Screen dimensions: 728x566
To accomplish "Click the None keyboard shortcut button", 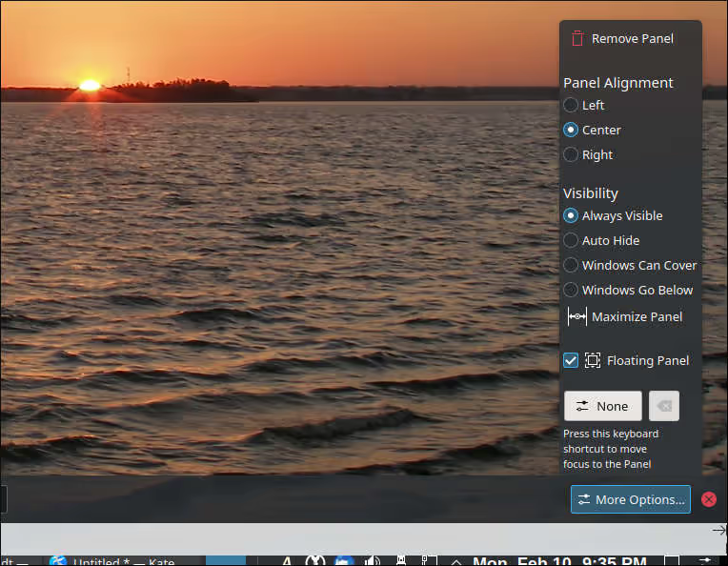I will [x=602, y=406].
